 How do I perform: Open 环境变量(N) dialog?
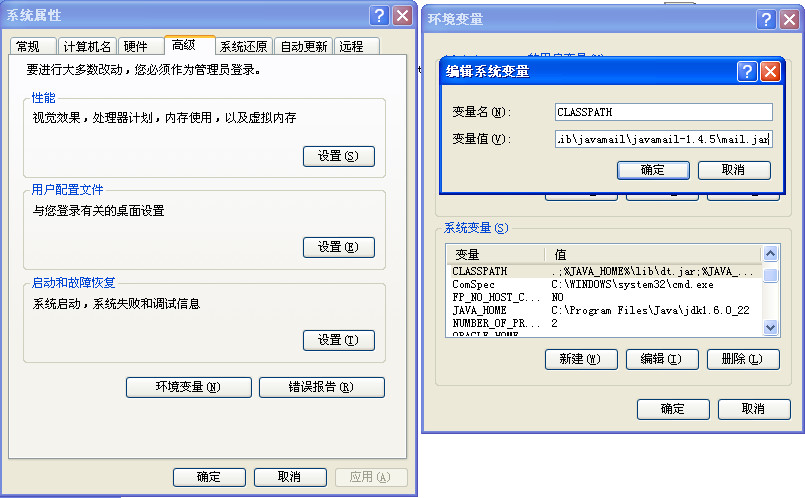click(x=188, y=387)
